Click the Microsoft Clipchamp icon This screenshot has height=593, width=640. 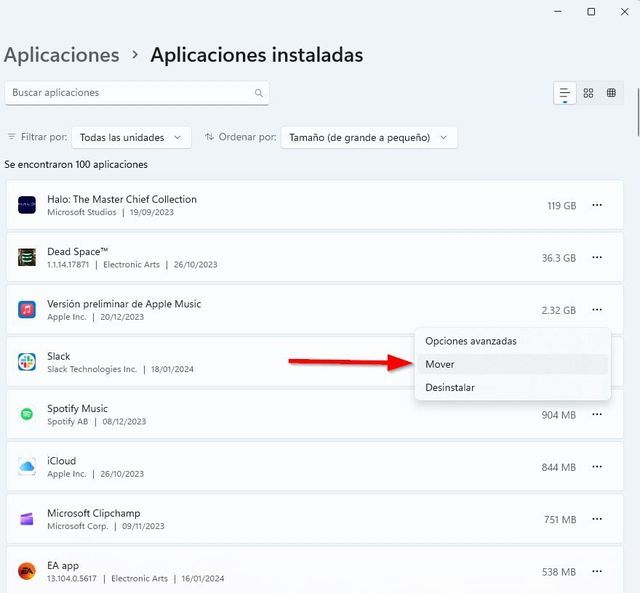pyautogui.click(x=27, y=519)
